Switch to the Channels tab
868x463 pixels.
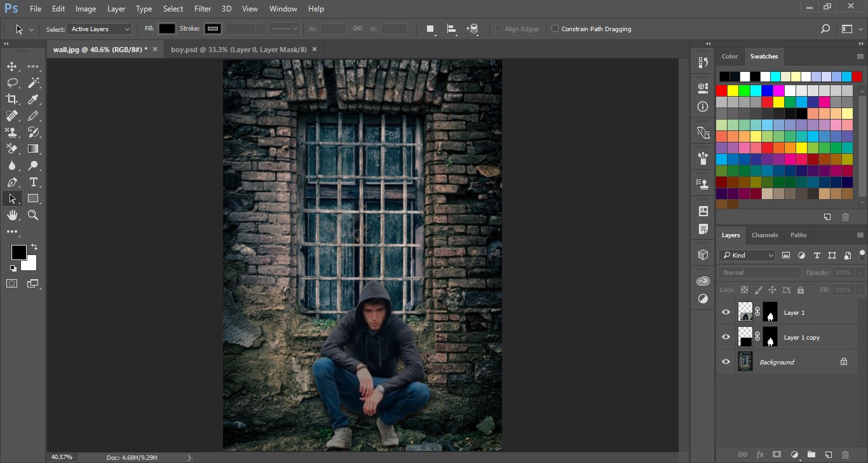click(764, 235)
